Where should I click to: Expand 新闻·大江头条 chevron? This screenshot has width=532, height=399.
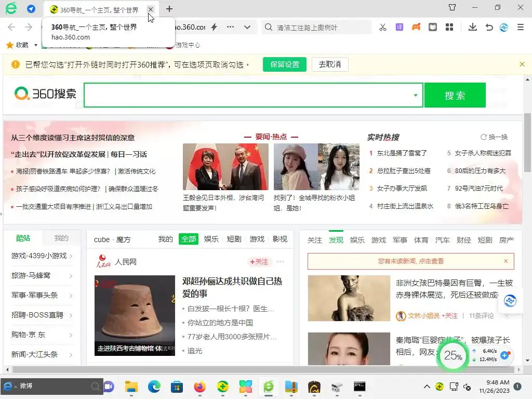pos(71,354)
